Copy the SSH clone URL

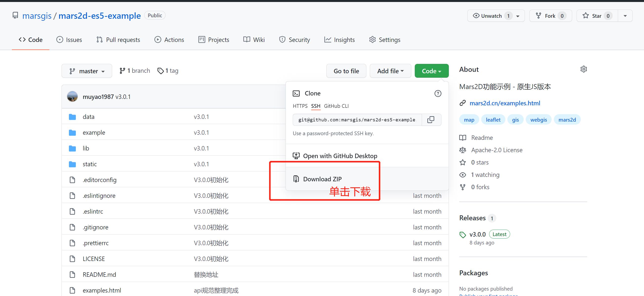tap(431, 120)
